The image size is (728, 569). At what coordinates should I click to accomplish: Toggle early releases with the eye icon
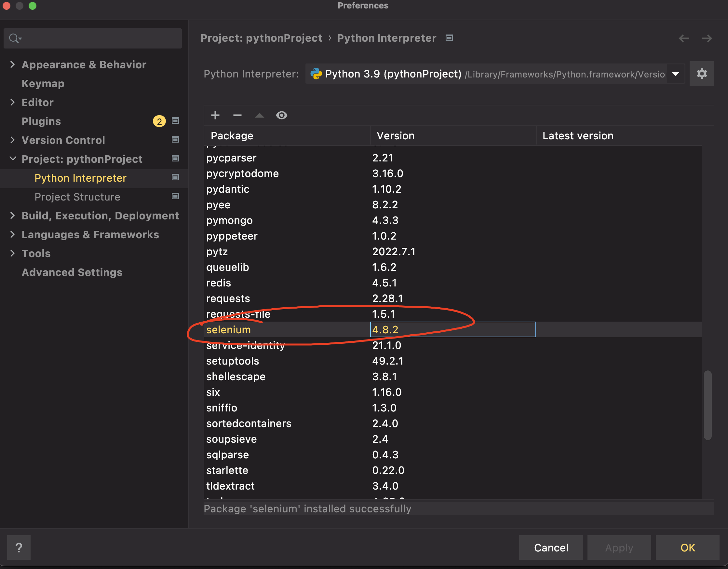coord(281,116)
